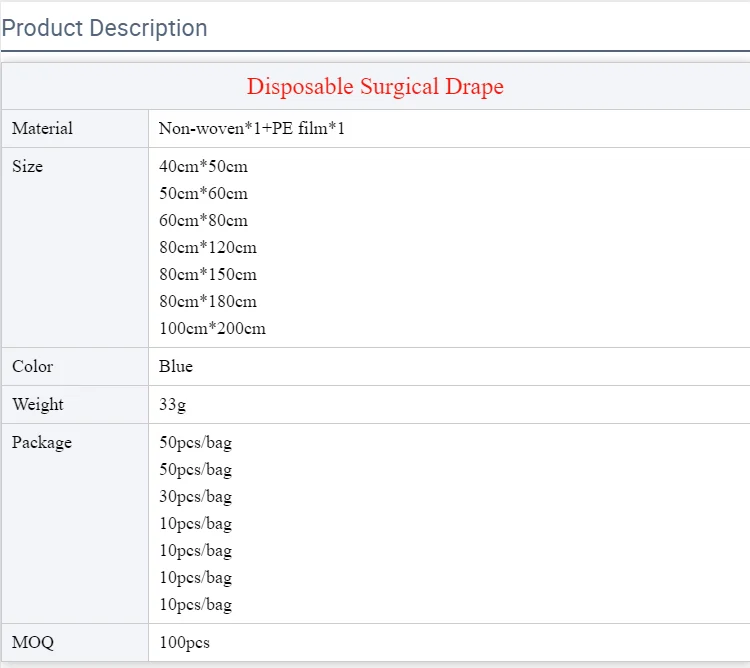
Task: Click the 60cm*80cm size entry
Action: (203, 221)
